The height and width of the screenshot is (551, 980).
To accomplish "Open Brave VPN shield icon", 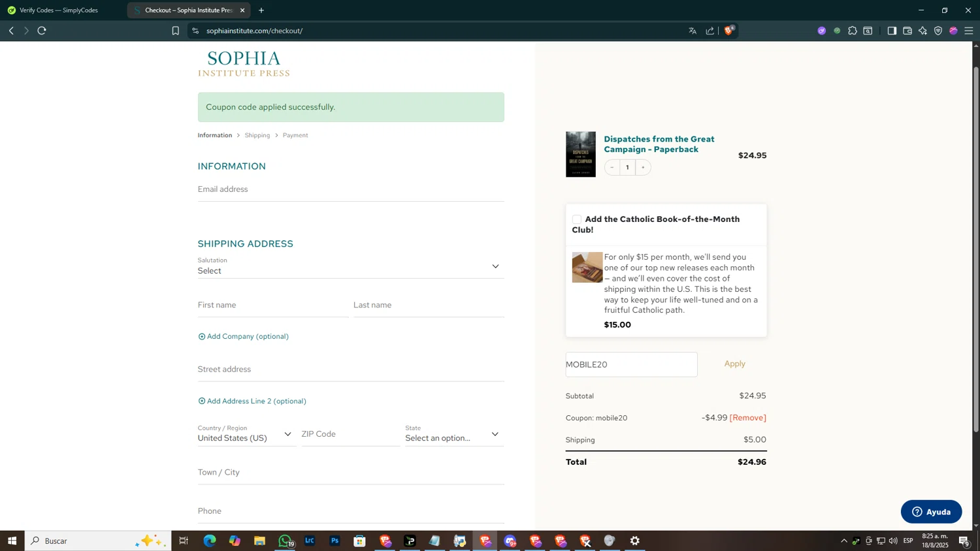I will click(x=938, y=31).
